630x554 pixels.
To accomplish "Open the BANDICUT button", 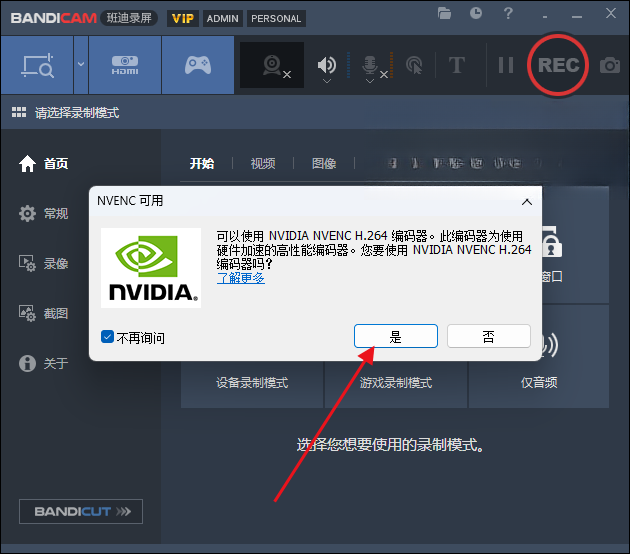I will pyautogui.click(x=81, y=511).
